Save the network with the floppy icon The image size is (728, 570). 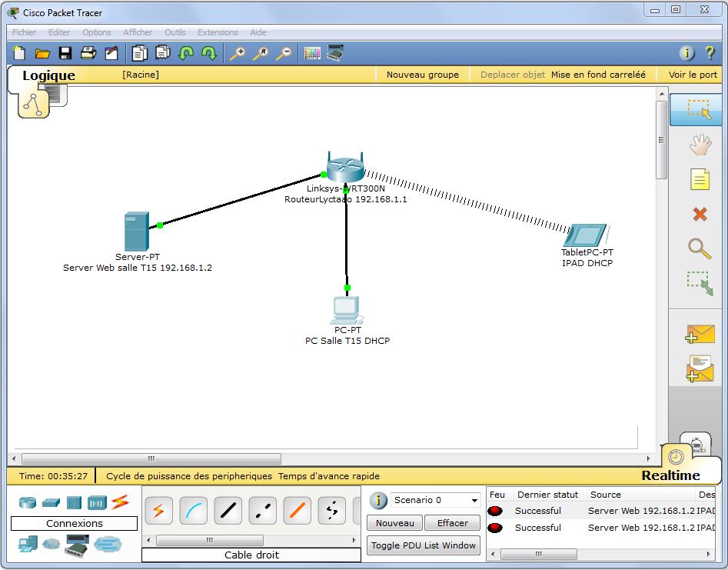[65, 53]
